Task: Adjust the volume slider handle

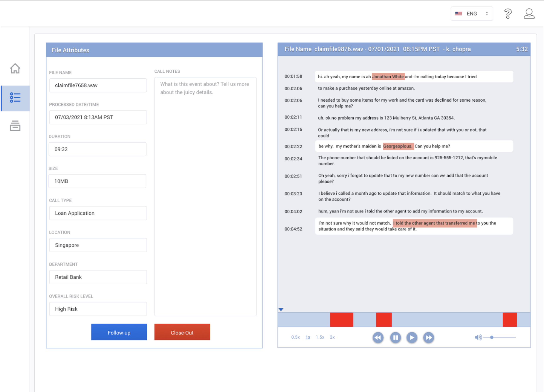Action: [492, 337]
